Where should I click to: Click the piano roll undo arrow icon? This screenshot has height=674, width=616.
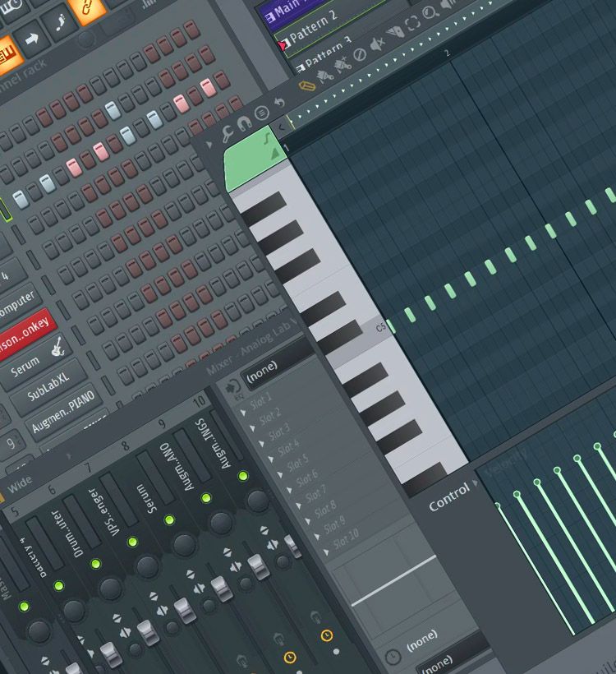279,103
